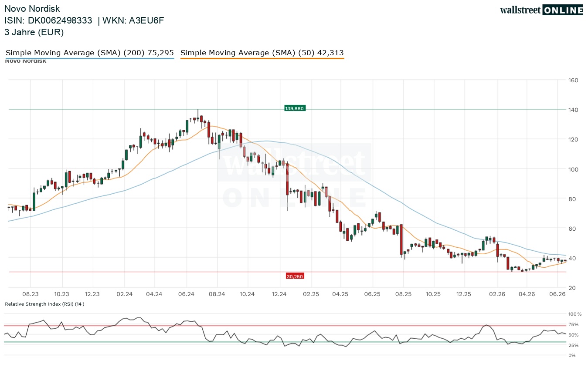The width and height of the screenshot is (588, 367).
Task: Click the 08.24 date axis label
Action: click(217, 294)
